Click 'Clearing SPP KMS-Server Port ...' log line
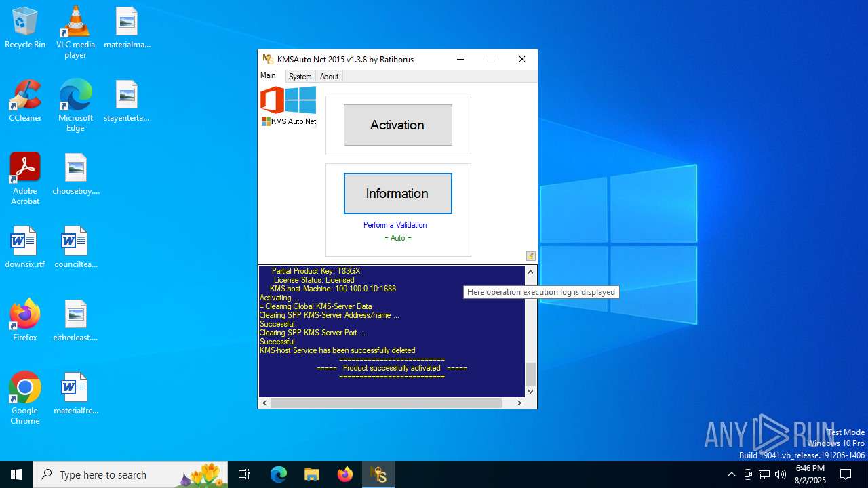 pyautogui.click(x=313, y=333)
